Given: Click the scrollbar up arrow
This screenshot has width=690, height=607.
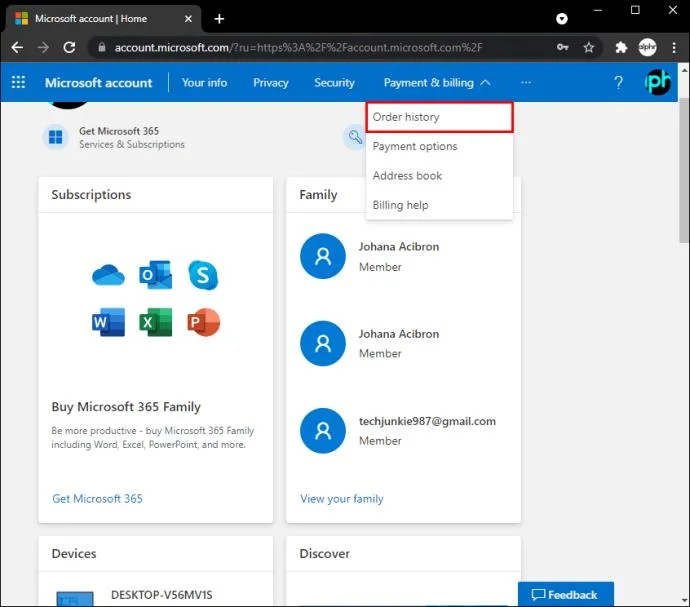Looking at the screenshot, I should tap(684, 70).
